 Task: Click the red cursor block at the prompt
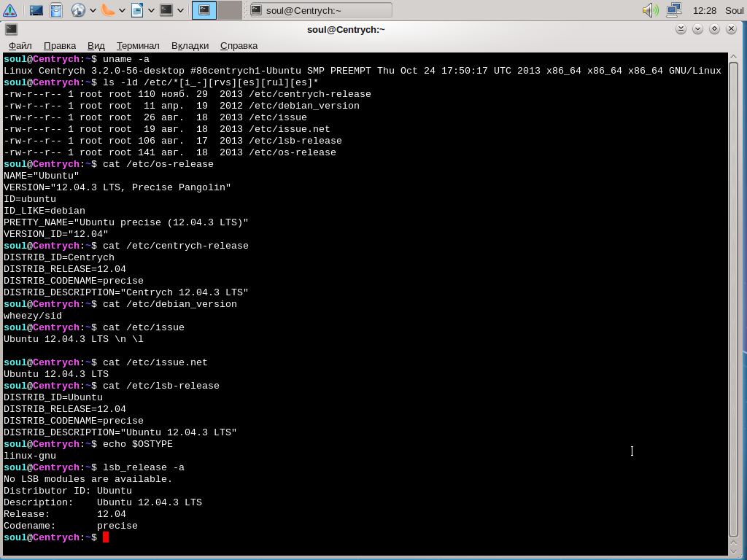pos(106,537)
